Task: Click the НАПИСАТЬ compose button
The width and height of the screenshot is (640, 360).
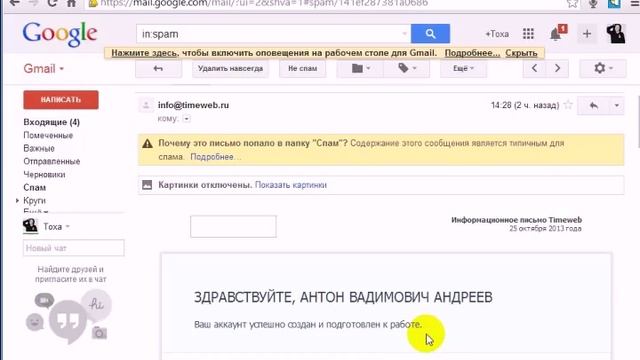Action: tap(61, 100)
